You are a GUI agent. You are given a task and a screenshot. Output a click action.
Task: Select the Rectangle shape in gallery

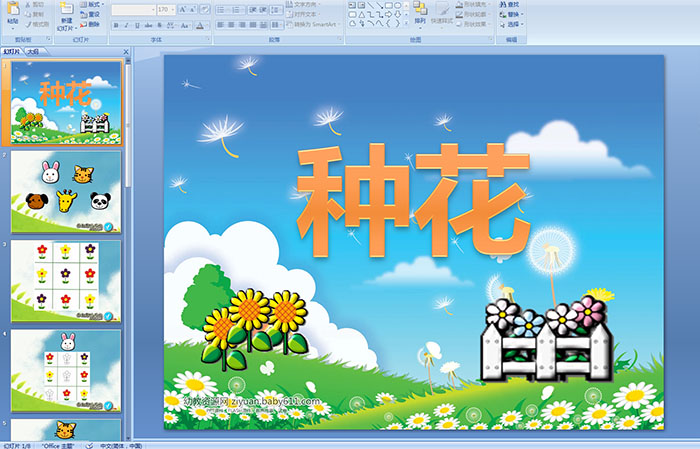389,5
